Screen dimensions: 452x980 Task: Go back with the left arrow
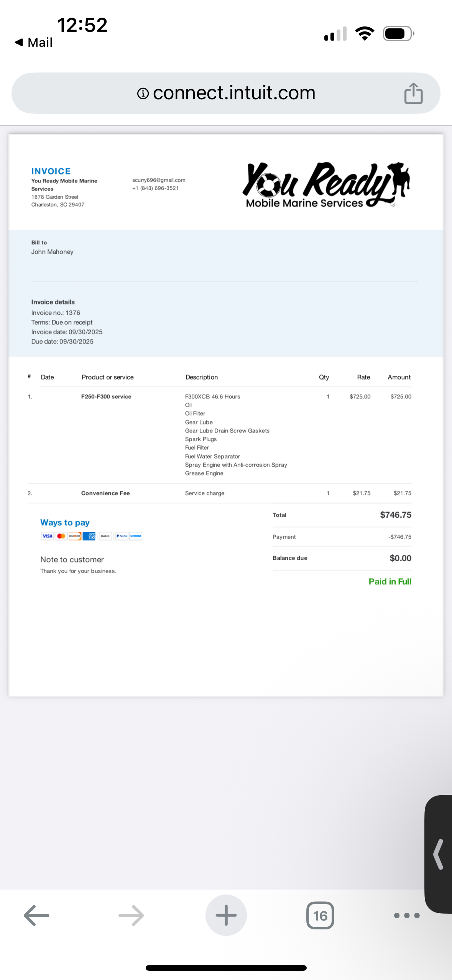pos(36,916)
